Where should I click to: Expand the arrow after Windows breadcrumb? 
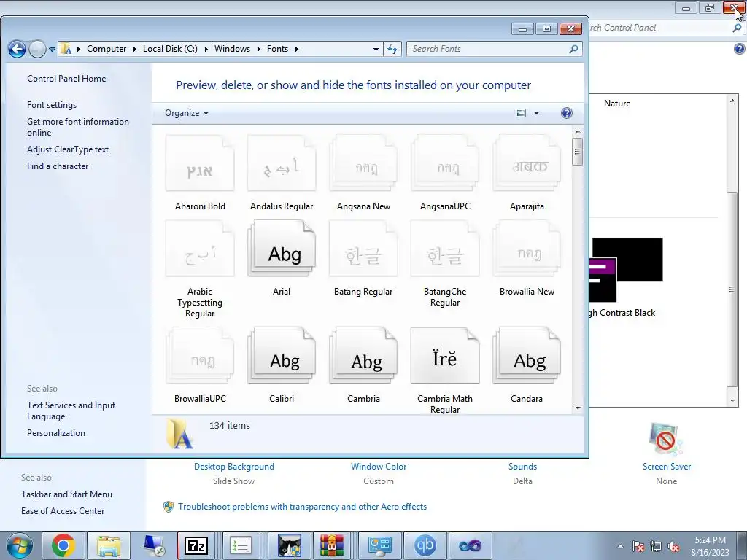click(259, 49)
